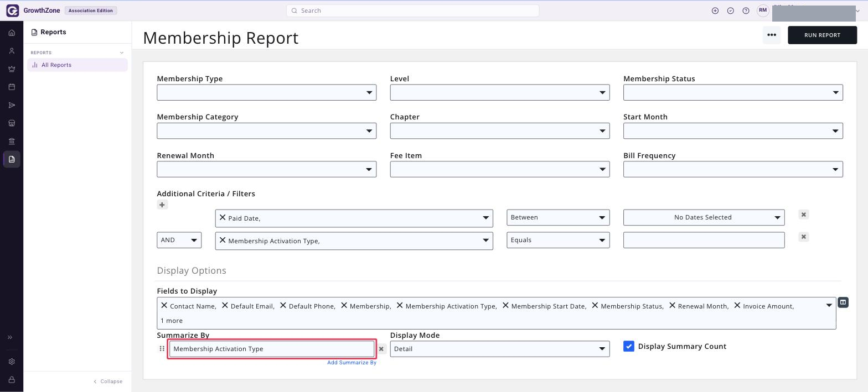Open the AND logic dropdown

coord(179,240)
